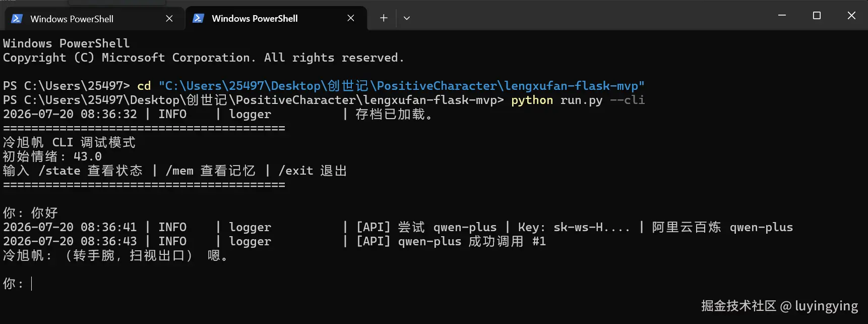Image resolution: width=868 pixels, height=324 pixels.
Task: Click the '/exit 退出' hint
Action: tap(313, 171)
